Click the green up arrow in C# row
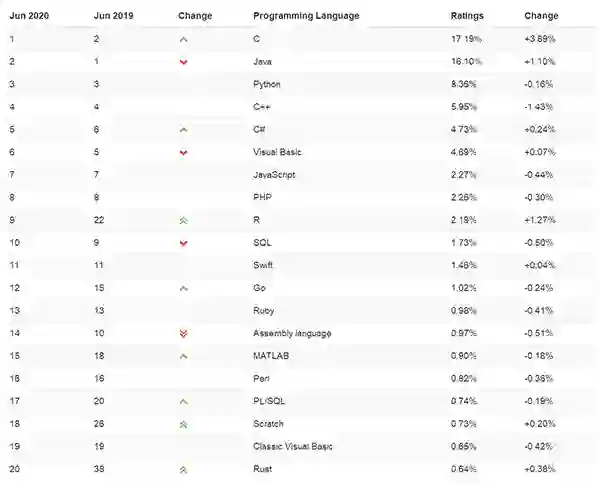The height and width of the screenshot is (485, 600). click(x=183, y=130)
